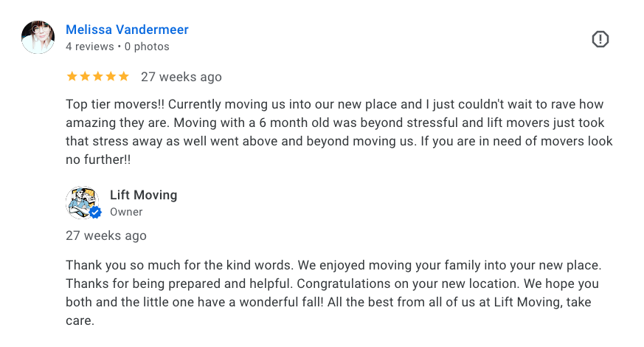The width and height of the screenshot is (644, 347).
Task: Click the owner reply's "27 weeks ago" timestamp
Action: 106,236
